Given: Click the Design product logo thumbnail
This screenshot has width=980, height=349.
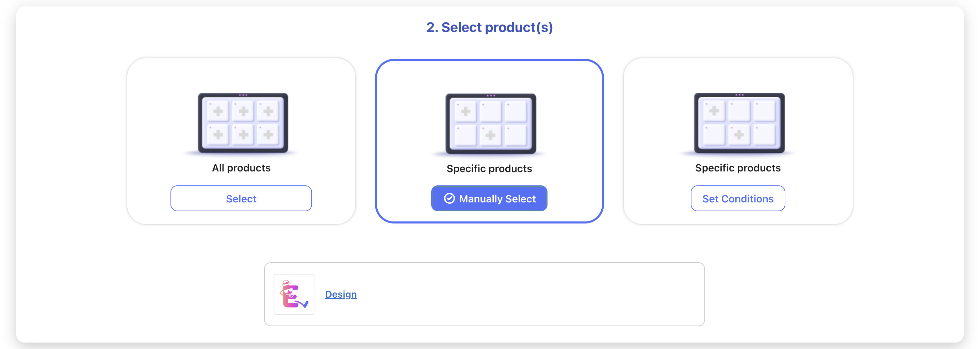Looking at the screenshot, I should pos(294,294).
